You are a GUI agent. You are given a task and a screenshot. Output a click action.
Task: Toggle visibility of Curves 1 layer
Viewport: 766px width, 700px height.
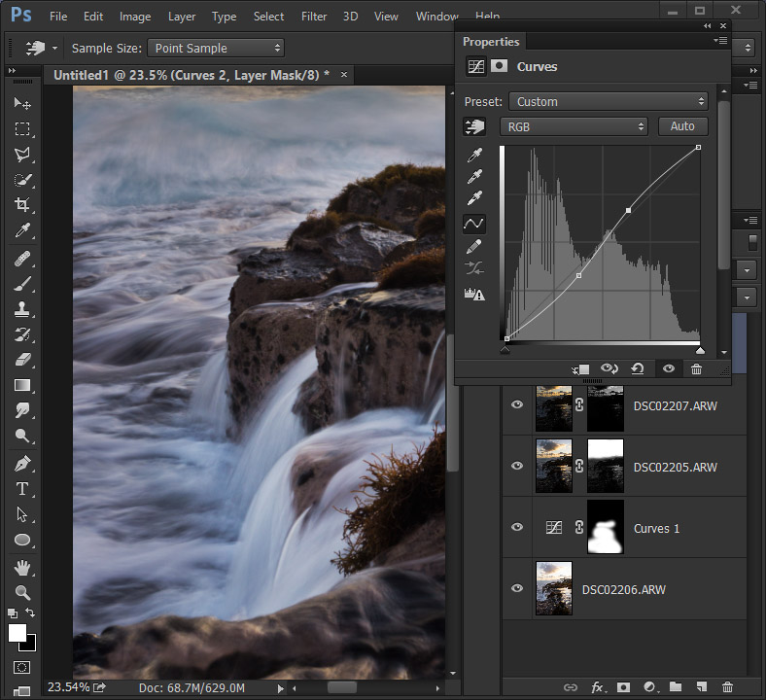(x=517, y=528)
